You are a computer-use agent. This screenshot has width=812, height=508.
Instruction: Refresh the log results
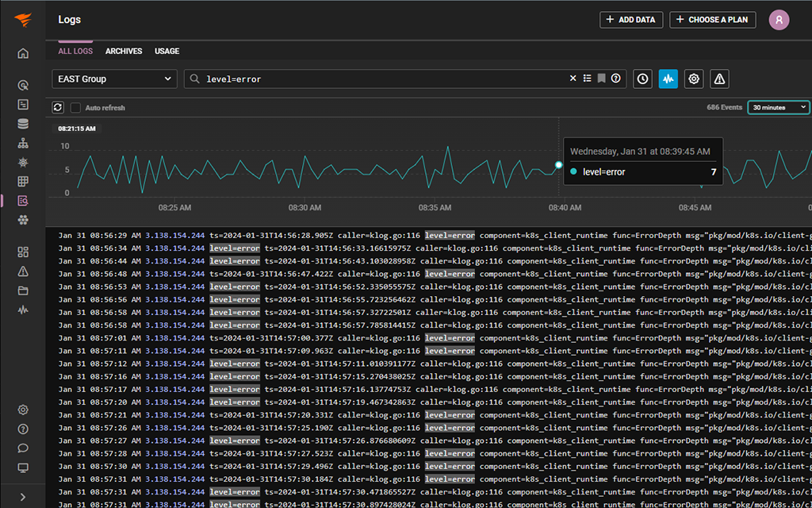point(56,107)
